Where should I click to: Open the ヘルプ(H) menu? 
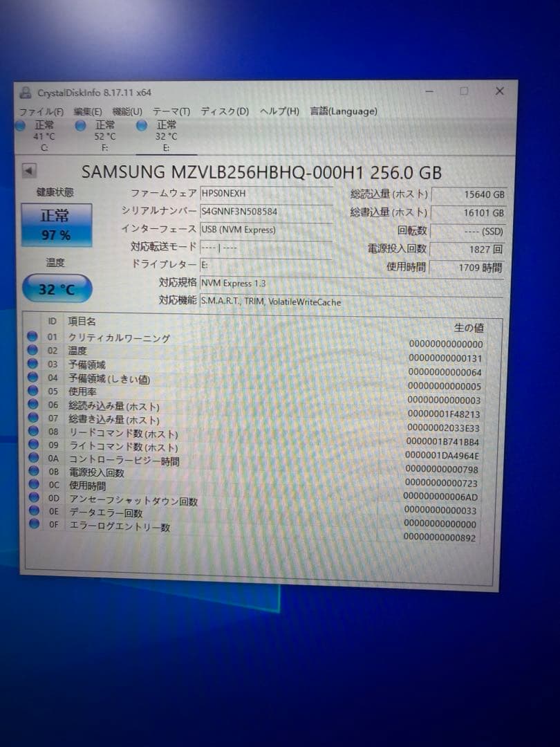click(279, 111)
